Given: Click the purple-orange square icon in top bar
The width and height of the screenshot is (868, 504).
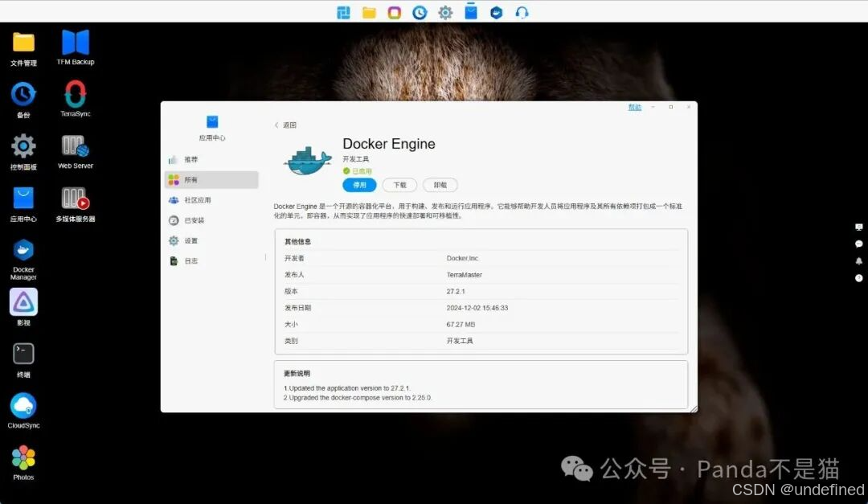Looking at the screenshot, I should pos(394,12).
